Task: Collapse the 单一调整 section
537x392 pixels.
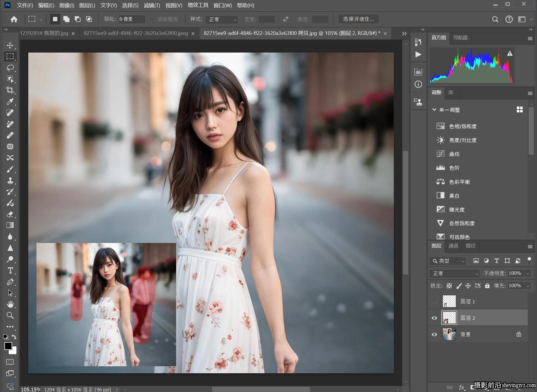Action: pos(434,110)
